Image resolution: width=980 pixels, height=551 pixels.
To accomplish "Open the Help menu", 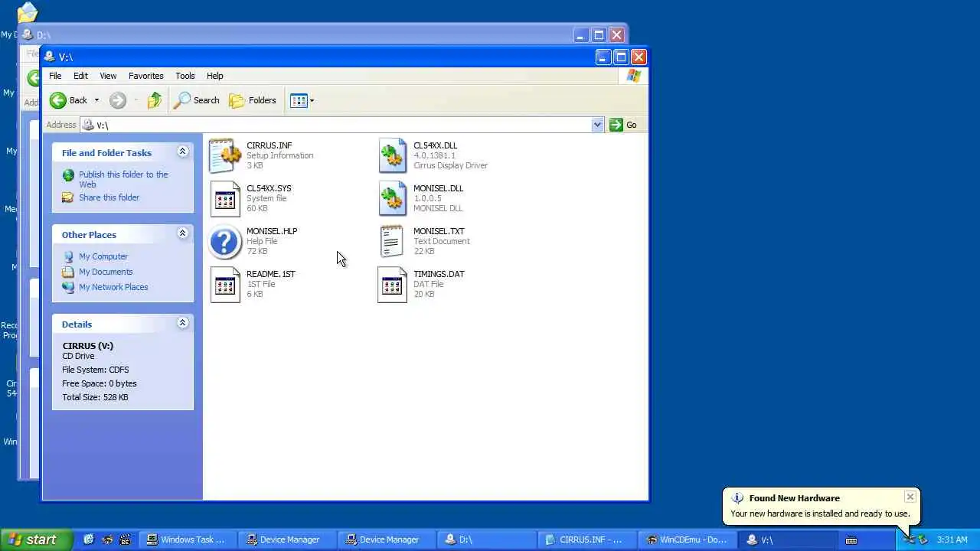I will 214,76.
